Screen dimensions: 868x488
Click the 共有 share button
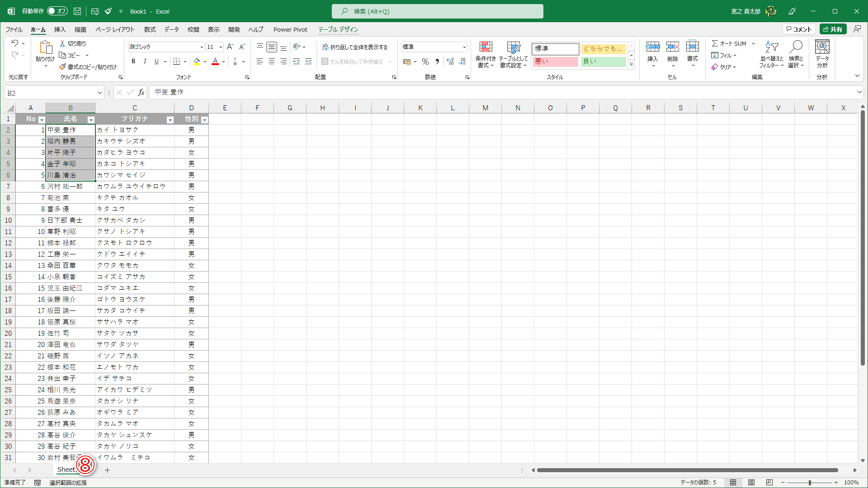833,29
